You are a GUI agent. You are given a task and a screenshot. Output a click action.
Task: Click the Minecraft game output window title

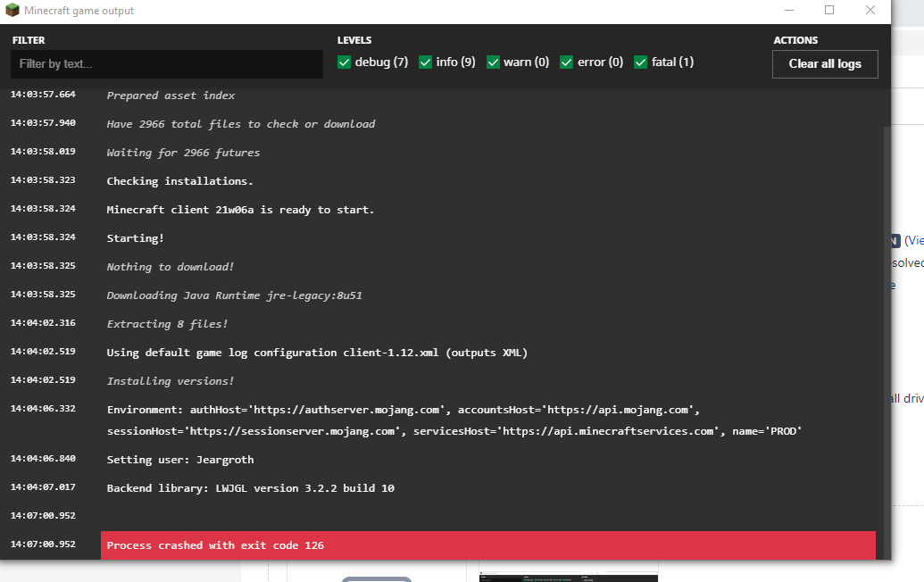[x=79, y=11]
